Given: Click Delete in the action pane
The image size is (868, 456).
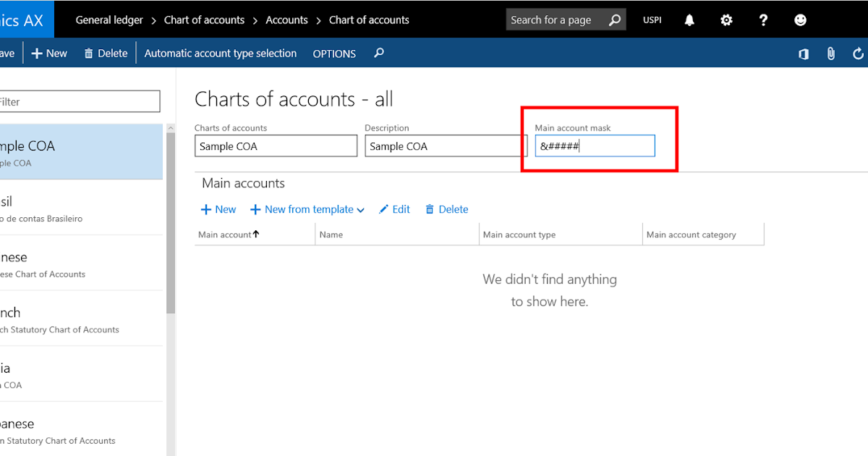Looking at the screenshot, I should point(105,53).
